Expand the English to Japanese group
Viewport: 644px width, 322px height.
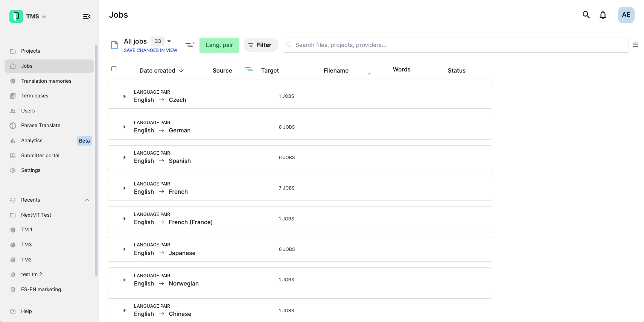pyautogui.click(x=125, y=249)
